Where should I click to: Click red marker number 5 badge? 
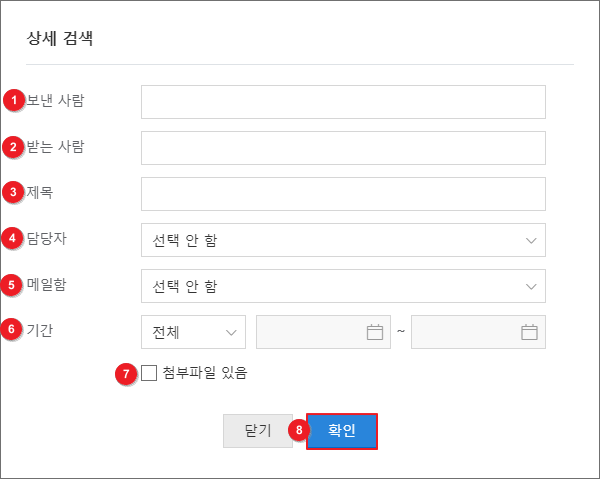tap(14, 285)
